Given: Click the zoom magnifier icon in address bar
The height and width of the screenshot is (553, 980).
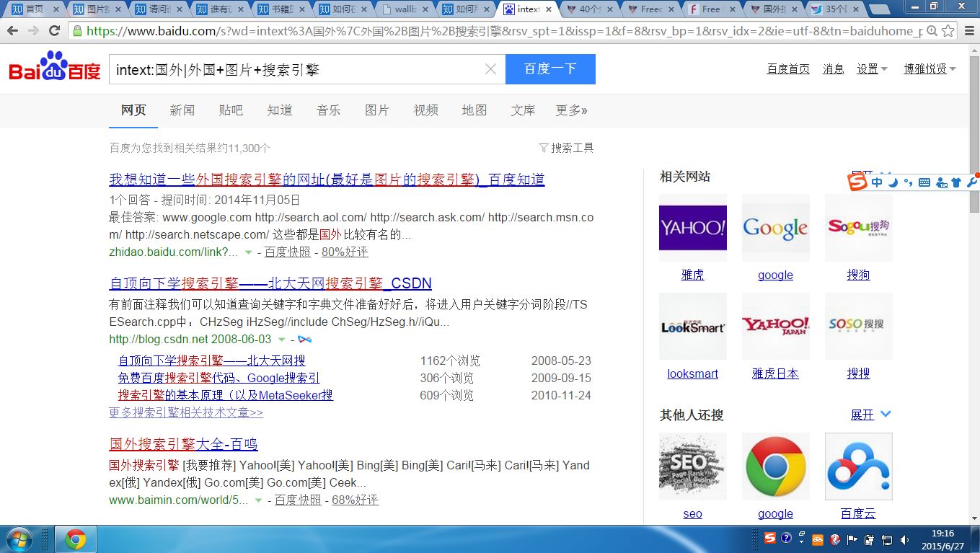Looking at the screenshot, I should 931,31.
